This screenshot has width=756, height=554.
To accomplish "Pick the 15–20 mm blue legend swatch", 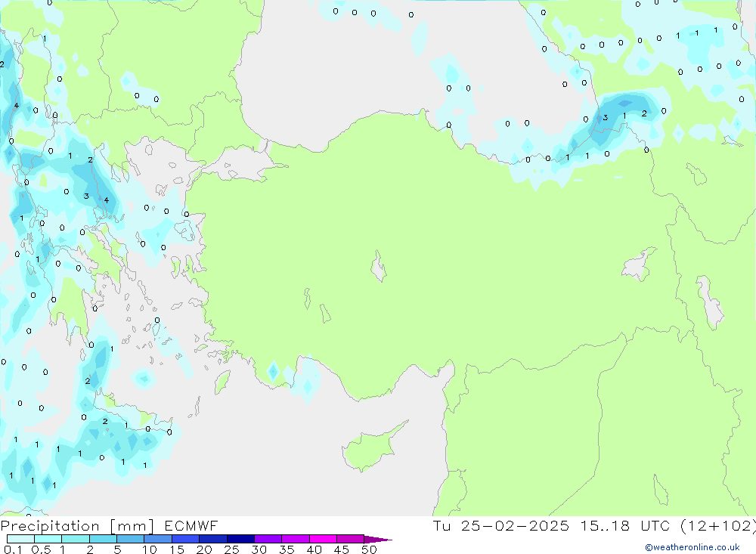I will coord(186,539).
